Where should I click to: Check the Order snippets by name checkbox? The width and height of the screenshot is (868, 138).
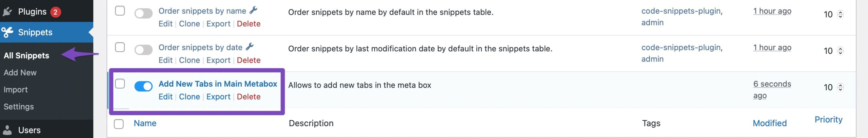tap(120, 11)
